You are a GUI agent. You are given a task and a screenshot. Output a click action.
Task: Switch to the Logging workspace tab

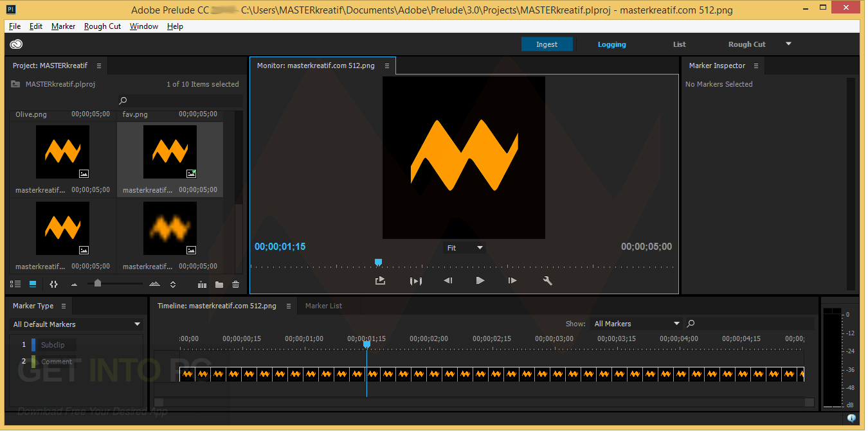point(611,44)
